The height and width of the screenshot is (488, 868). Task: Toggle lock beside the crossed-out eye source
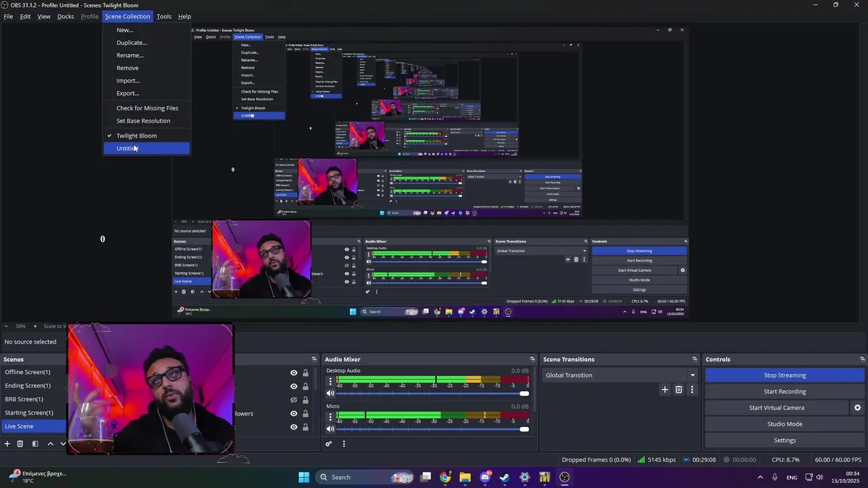point(305,400)
